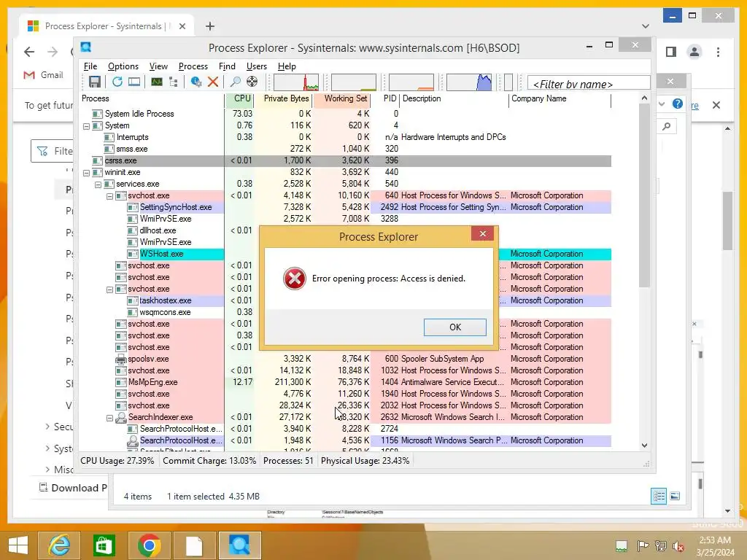Open the Help menu
Screen dimensions: 747x560
tap(287, 66)
